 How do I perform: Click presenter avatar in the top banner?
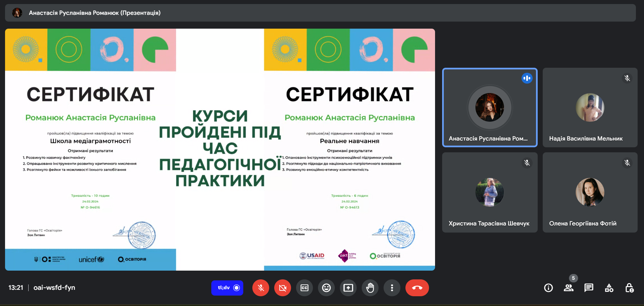click(x=17, y=13)
